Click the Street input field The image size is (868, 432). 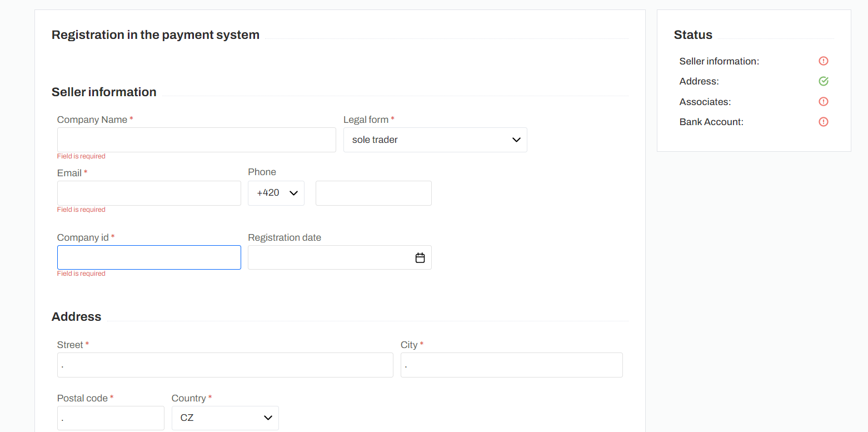pos(225,365)
